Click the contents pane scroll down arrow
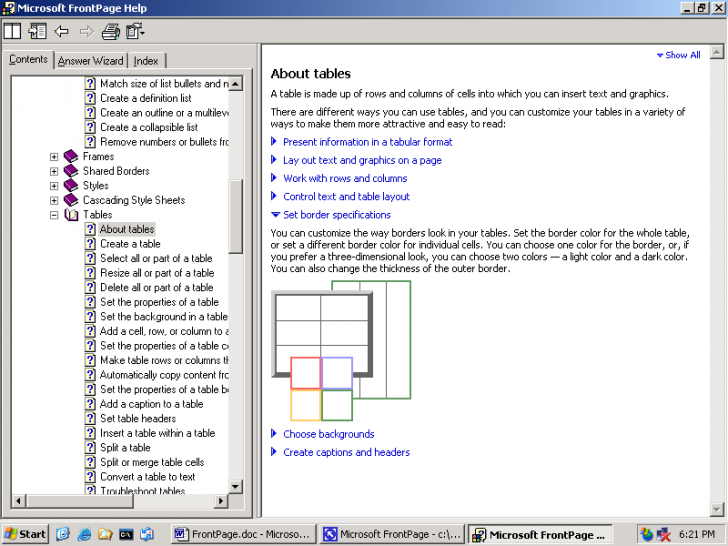The height and width of the screenshot is (546, 728). click(x=236, y=486)
